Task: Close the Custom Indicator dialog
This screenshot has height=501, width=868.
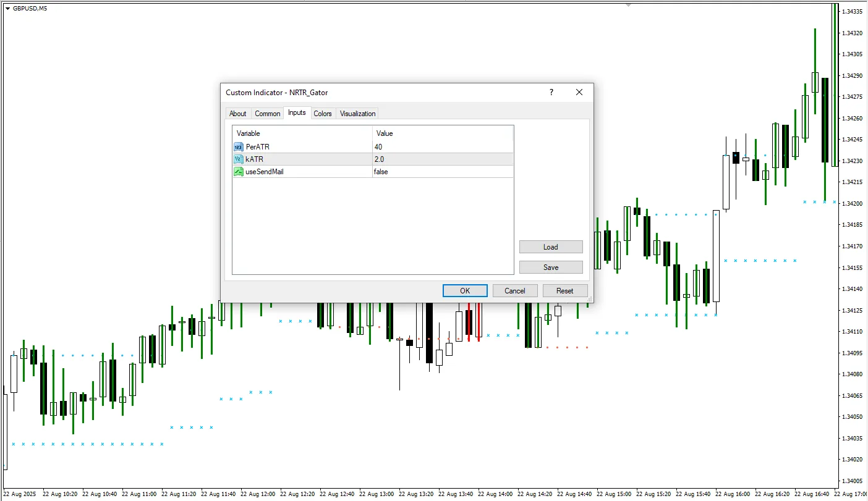Action: pos(579,92)
